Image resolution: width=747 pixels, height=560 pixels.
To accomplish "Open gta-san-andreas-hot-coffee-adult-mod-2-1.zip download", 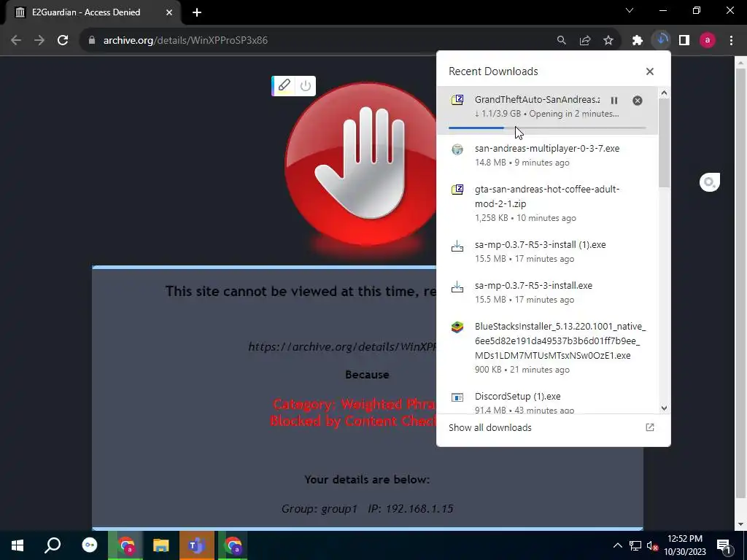I will point(547,203).
